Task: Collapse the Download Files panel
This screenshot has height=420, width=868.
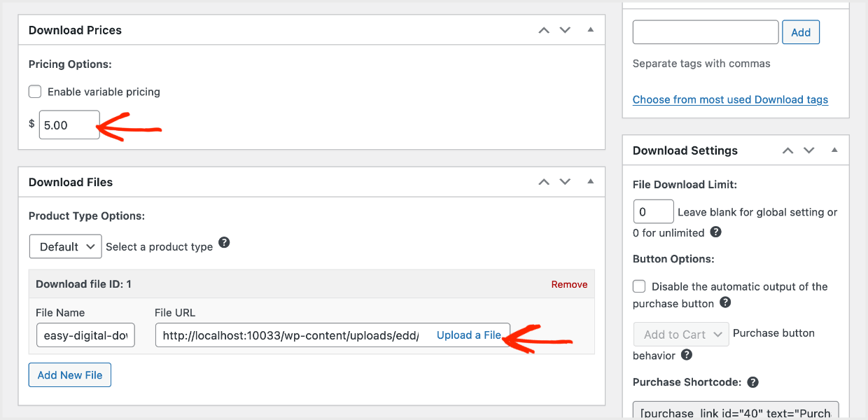Action: point(590,182)
